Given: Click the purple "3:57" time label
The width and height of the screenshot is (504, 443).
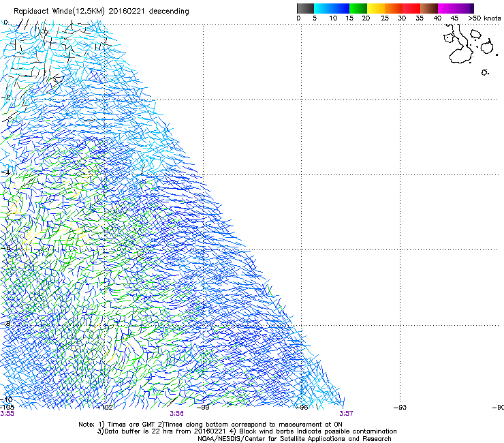Looking at the screenshot, I should (x=346, y=414).
